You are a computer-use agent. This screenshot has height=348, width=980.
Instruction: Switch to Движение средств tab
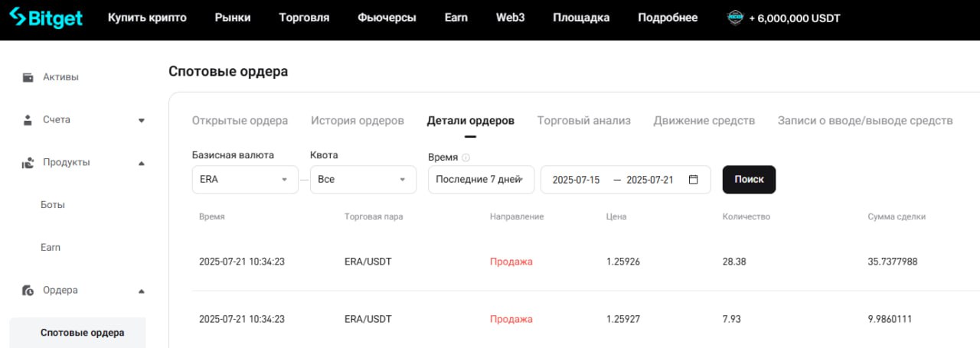coord(704,121)
